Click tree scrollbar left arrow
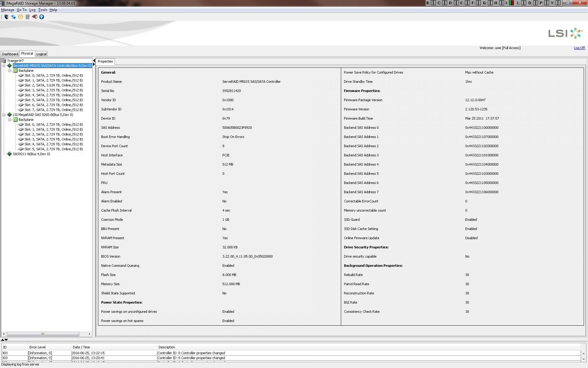 pos(3,334)
